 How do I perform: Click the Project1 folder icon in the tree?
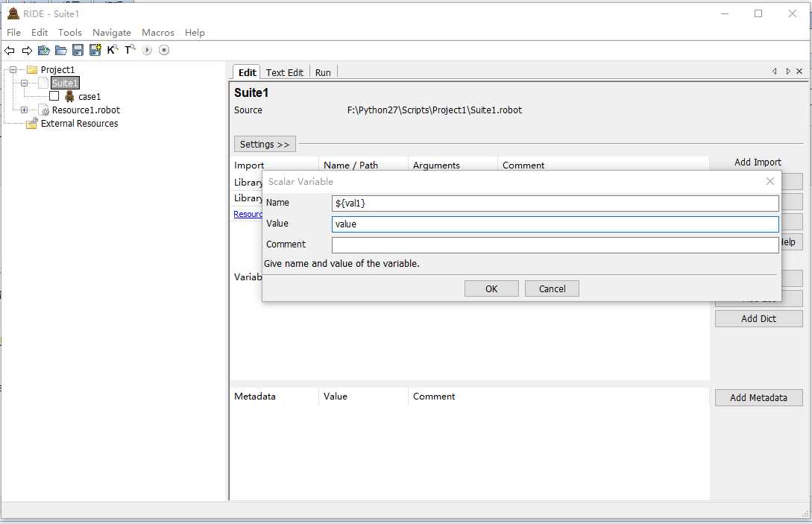click(x=32, y=69)
